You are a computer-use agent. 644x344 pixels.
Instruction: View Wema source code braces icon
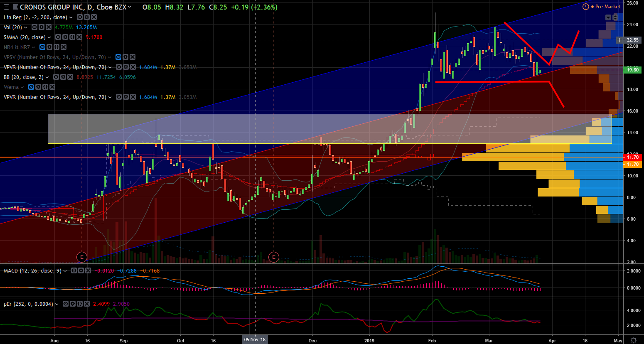(x=45, y=87)
